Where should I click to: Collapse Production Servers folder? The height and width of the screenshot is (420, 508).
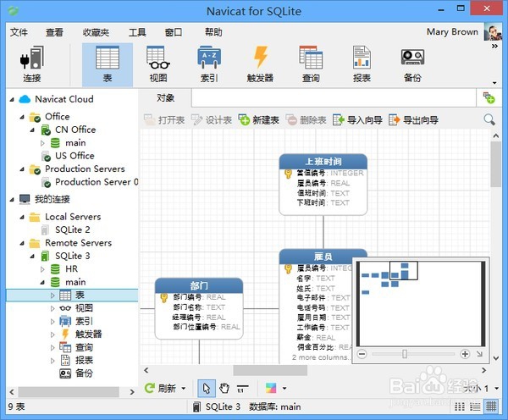pos(22,169)
